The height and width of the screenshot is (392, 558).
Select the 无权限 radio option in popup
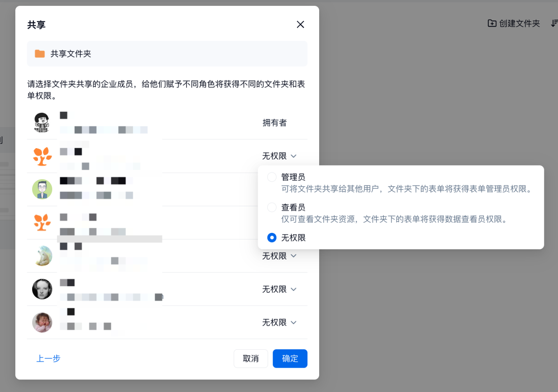(272, 238)
